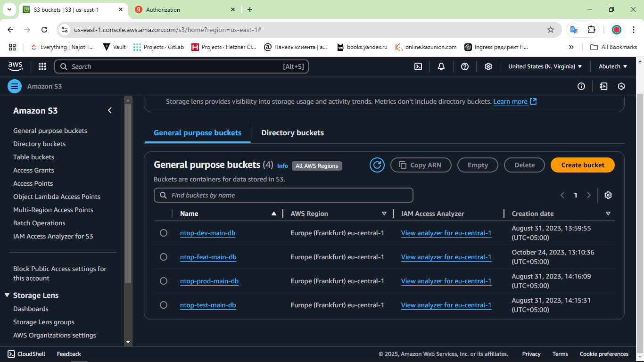The width and height of the screenshot is (644, 362).
Task: Open the AWS services grid menu
Action: coord(42,66)
